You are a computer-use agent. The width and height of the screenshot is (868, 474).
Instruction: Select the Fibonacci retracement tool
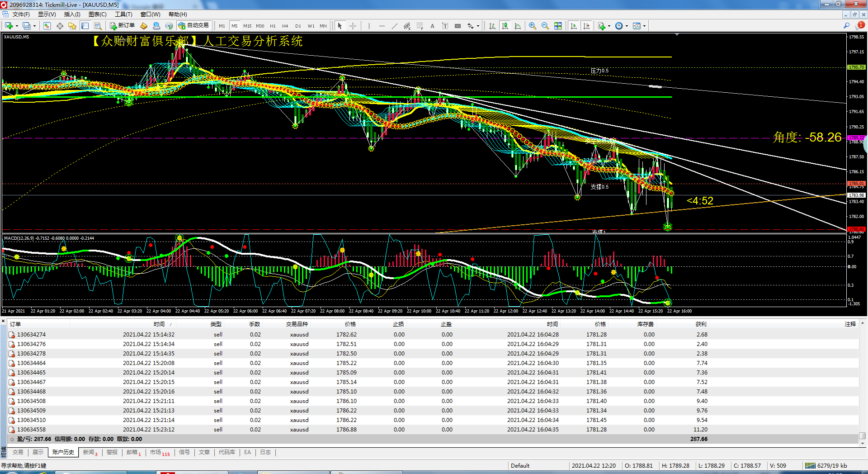click(x=420, y=26)
